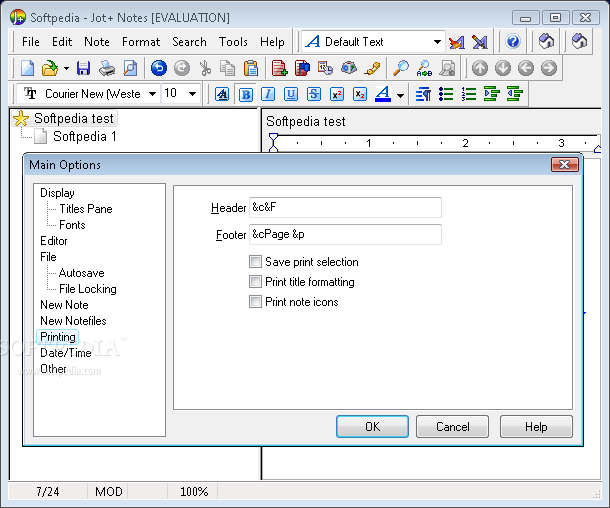The image size is (610, 508).
Task: Enable Print note icons checkbox
Action: tap(255, 301)
